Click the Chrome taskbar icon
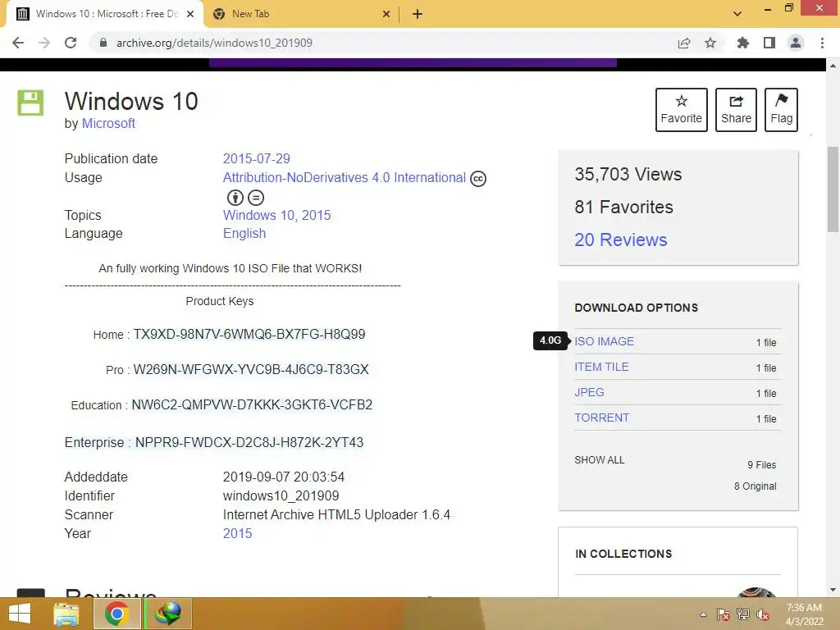This screenshot has height=630, width=840. tap(116, 614)
